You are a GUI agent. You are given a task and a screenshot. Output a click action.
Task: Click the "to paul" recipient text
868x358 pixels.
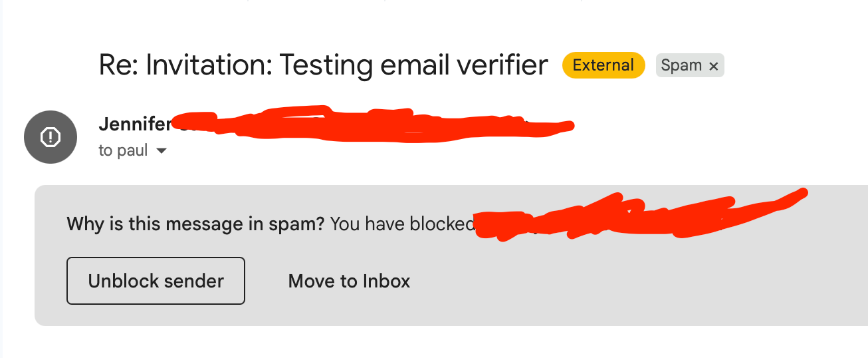(123, 151)
